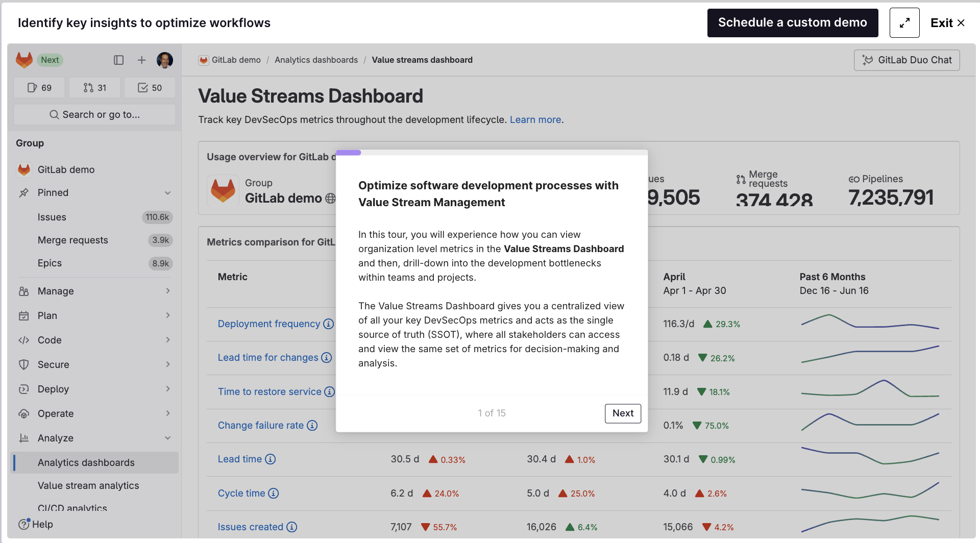The height and width of the screenshot is (543, 980).
Task: Open Time to restore service link
Action: (269, 391)
